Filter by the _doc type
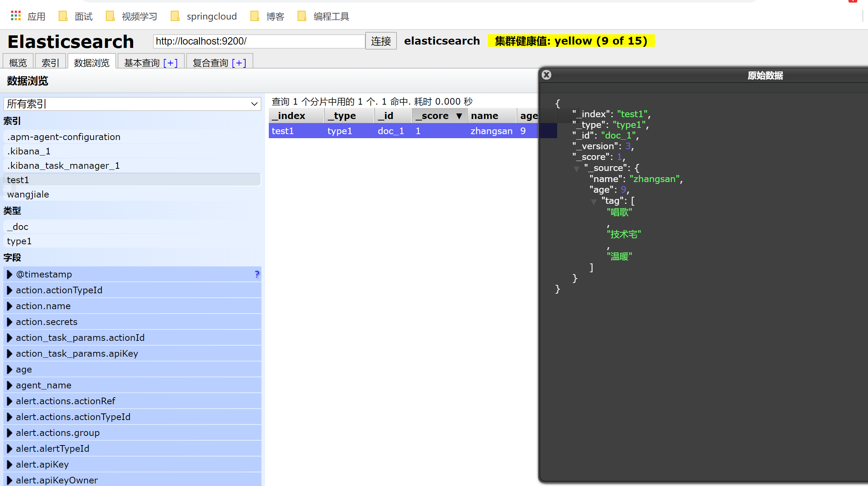868x486 pixels. click(132, 227)
